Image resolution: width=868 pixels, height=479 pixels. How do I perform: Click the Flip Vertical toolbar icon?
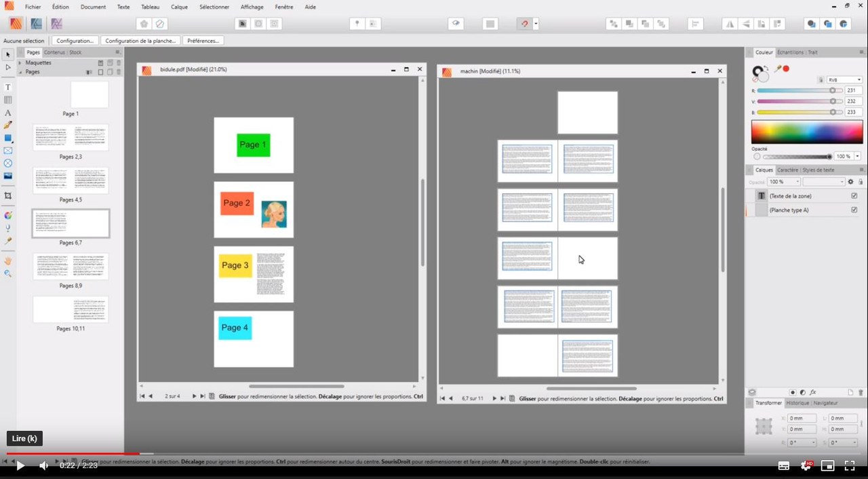click(x=745, y=24)
